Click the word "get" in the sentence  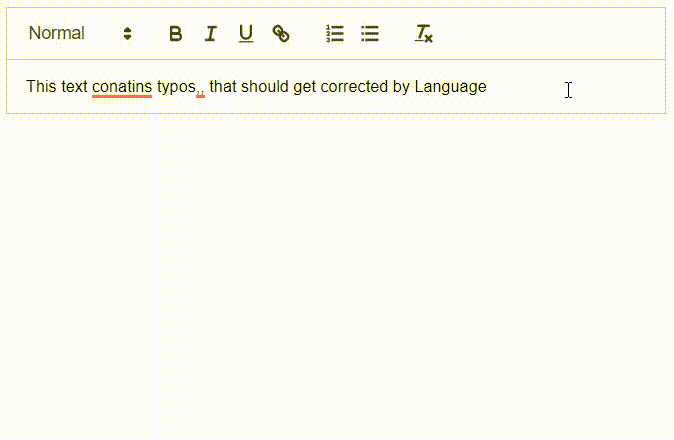point(305,87)
